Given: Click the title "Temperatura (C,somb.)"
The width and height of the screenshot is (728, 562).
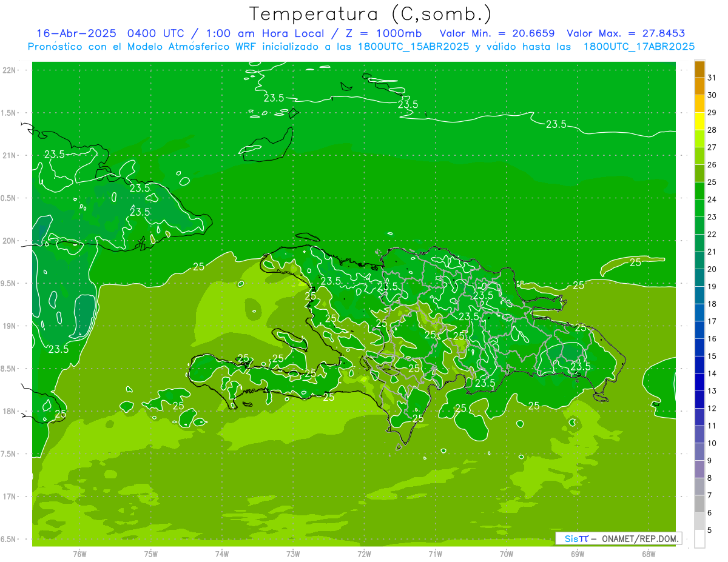Looking at the screenshot, I should (x=371, y=14).
